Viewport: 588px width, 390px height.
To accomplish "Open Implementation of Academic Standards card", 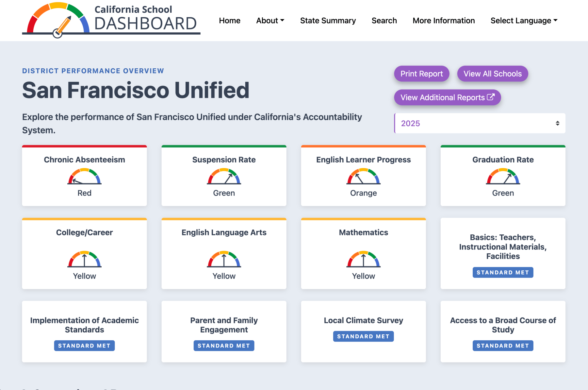I will point(84,325).
